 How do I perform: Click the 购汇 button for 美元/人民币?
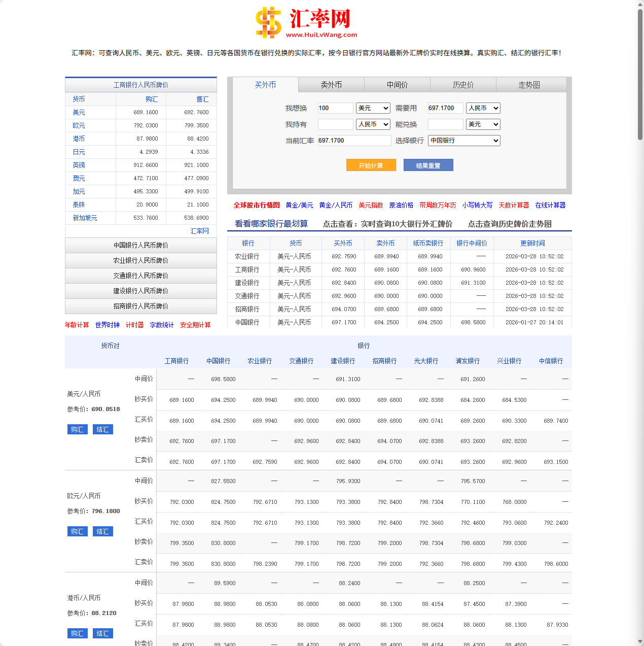tap(77, 429)
